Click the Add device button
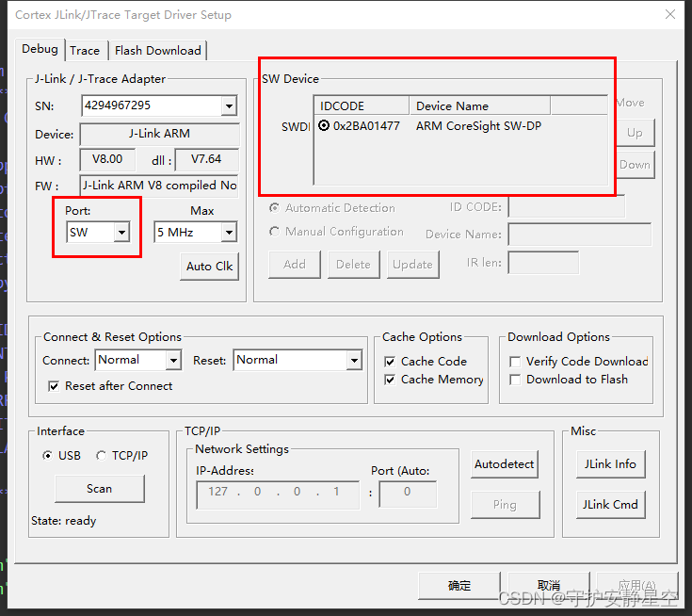The width and height of the screenshot is (692, 616). tap(295, 265)
